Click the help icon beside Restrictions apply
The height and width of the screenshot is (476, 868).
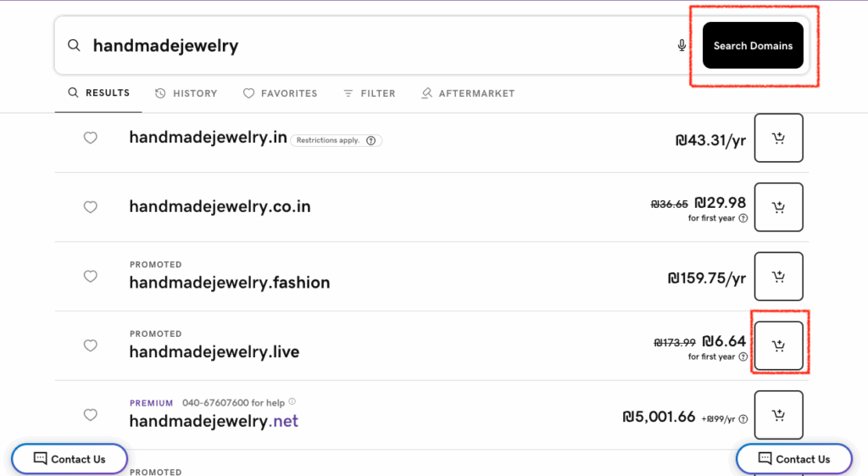point(370,141)
